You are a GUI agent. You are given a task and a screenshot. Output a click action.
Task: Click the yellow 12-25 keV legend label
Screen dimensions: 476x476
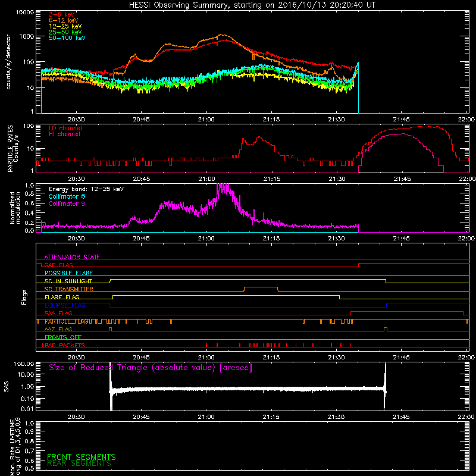(x=65, y=26)
